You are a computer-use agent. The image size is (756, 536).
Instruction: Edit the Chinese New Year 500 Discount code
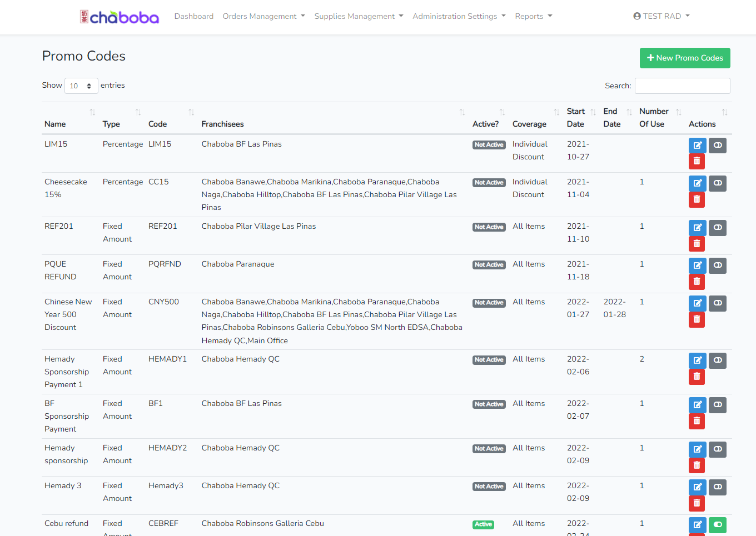click(x=697, y=303)
